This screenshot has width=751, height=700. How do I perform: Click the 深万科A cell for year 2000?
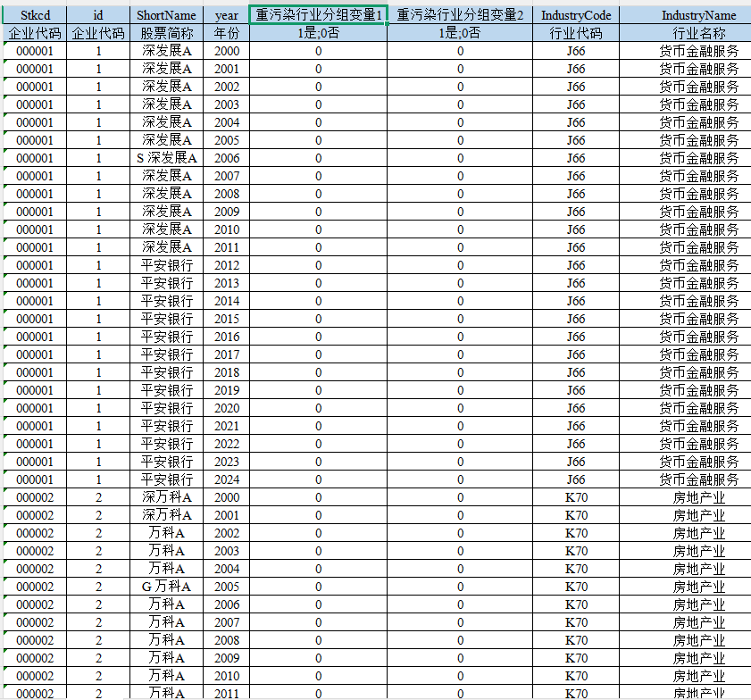166,497
